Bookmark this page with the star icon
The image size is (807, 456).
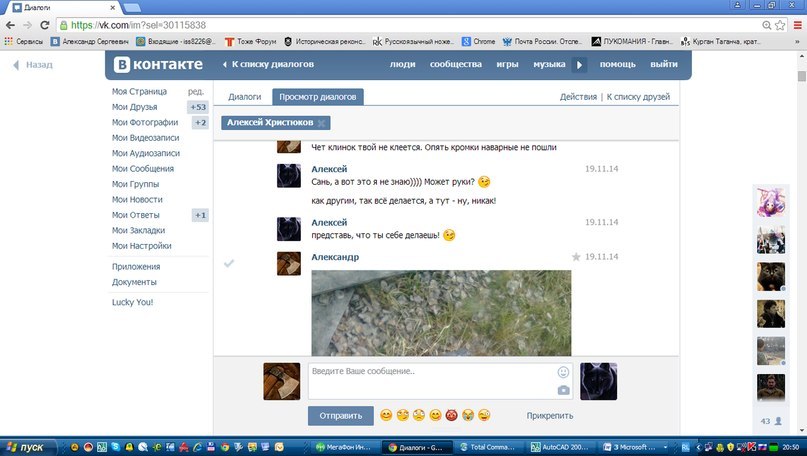(780, 25)
